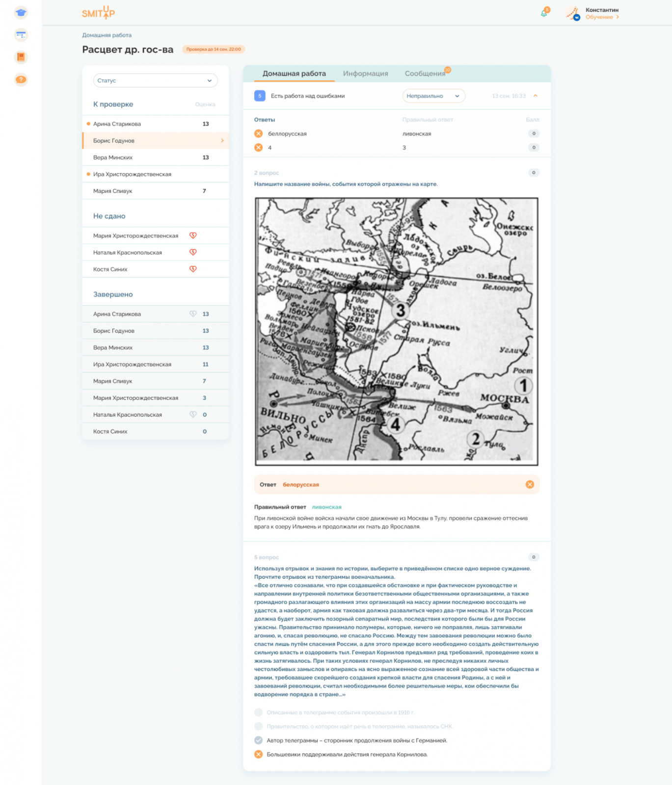Screen dimensions: 672x785
Task: Open the war map image
Action: (397, 332)
